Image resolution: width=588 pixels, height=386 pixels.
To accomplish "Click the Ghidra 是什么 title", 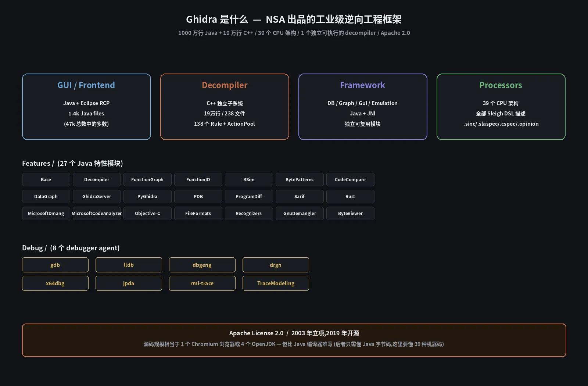I will point(294,19).
